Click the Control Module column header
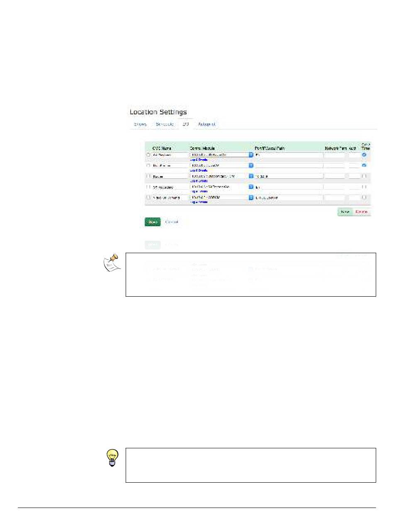This screenshot has width=394, height=532. point(202,148)
